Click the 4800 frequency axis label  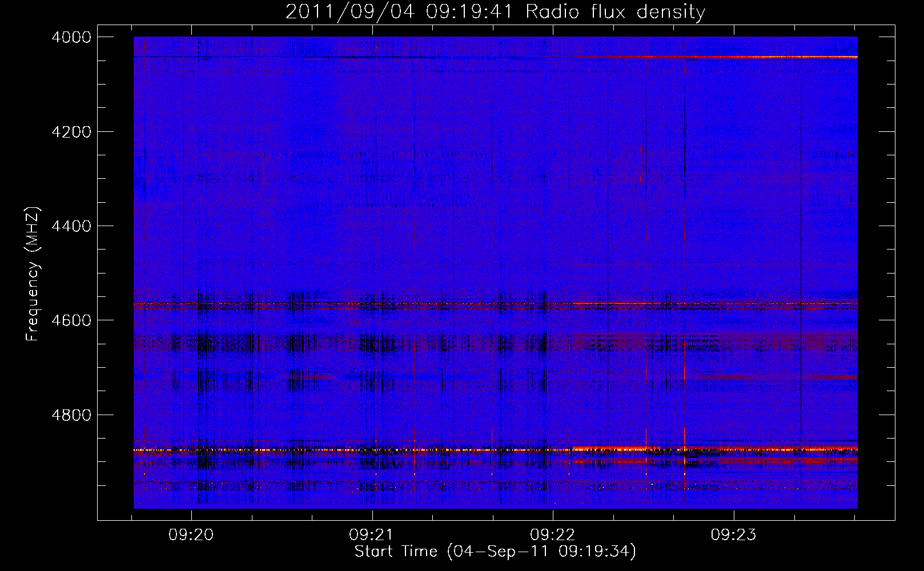point(71,415)
